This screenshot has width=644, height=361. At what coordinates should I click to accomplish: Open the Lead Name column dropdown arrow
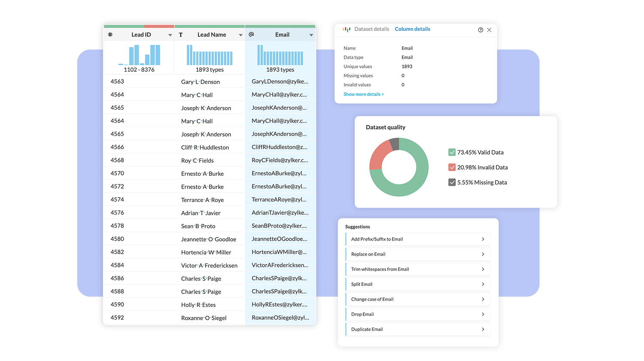(x=240, y=34)
